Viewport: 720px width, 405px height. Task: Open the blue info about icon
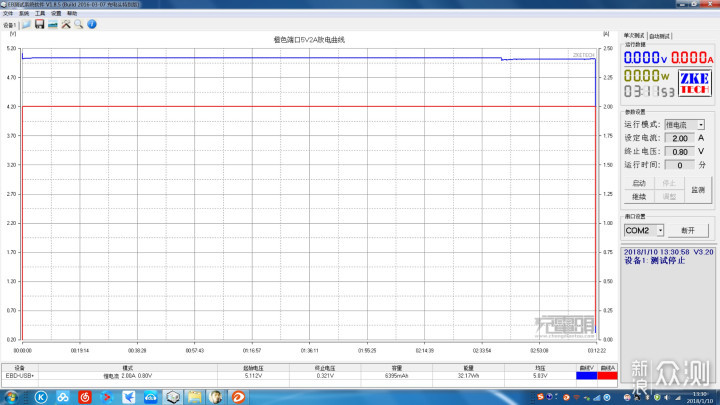pos(90,24)
